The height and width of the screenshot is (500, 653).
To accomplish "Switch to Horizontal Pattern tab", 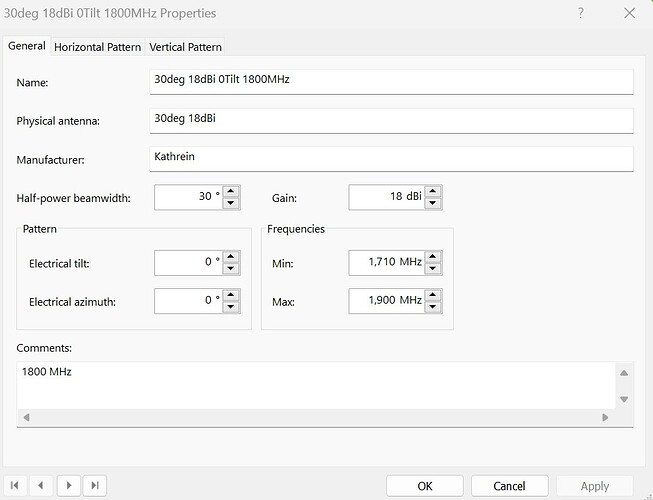I will point(97,47).
